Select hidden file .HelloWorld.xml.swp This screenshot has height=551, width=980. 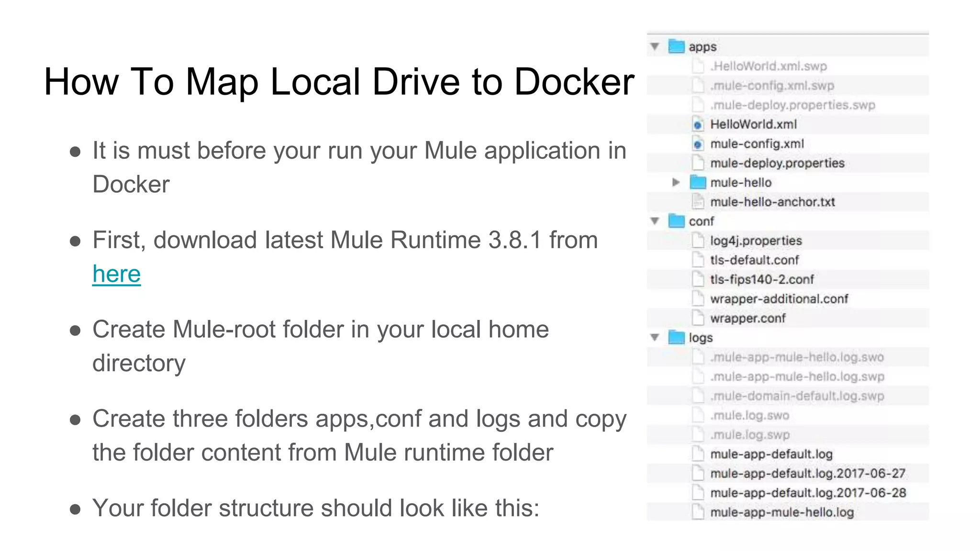pos(768,66)
